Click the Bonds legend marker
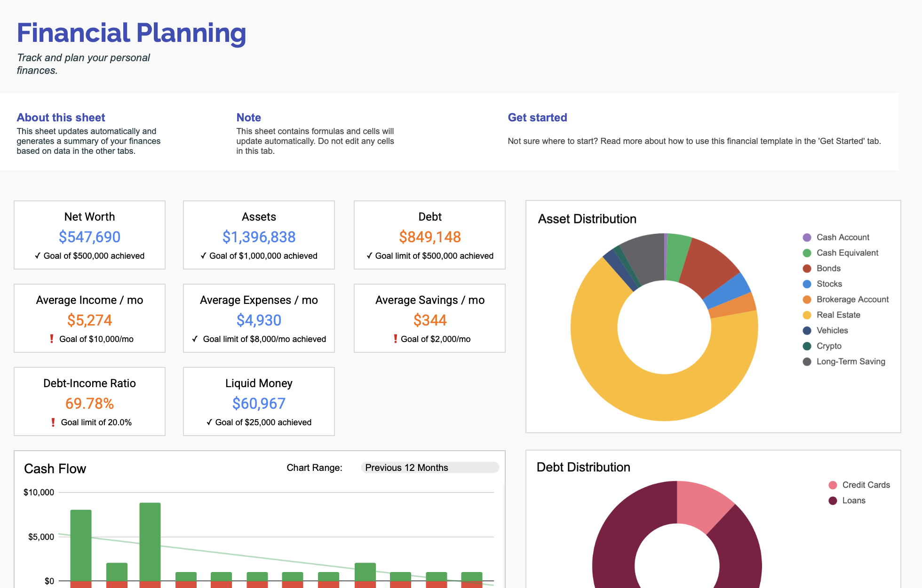This screenshot has width=922, height=588. point(807,268)
